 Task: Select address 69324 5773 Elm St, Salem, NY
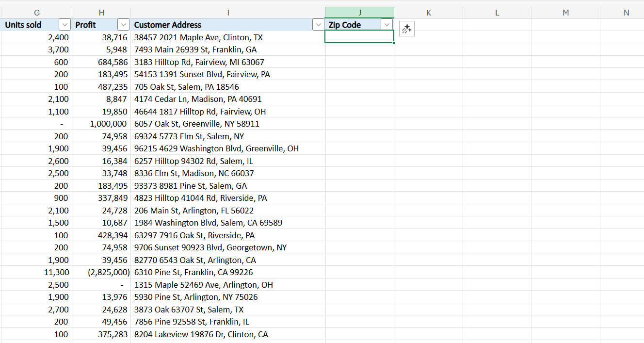228,136
